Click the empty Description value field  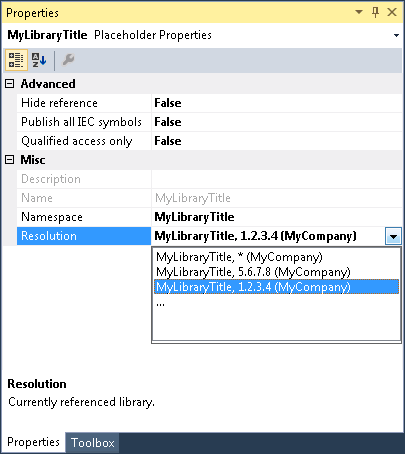(277, 179)
